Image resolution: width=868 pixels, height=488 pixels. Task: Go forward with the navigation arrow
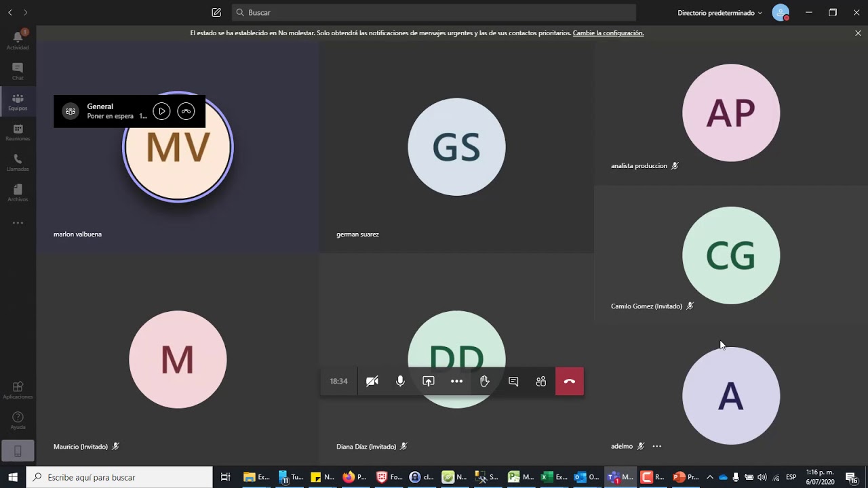click(x=26, y=12)
